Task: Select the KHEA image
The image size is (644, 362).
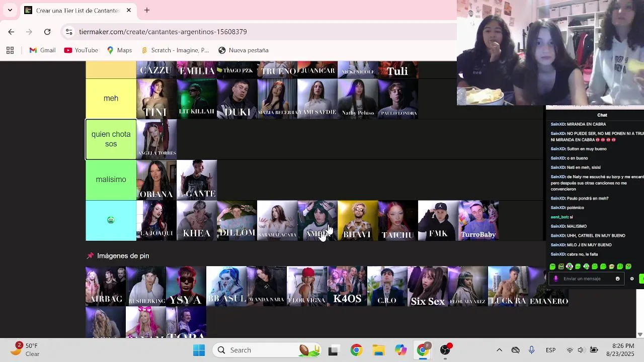Action: click(197, 220)
